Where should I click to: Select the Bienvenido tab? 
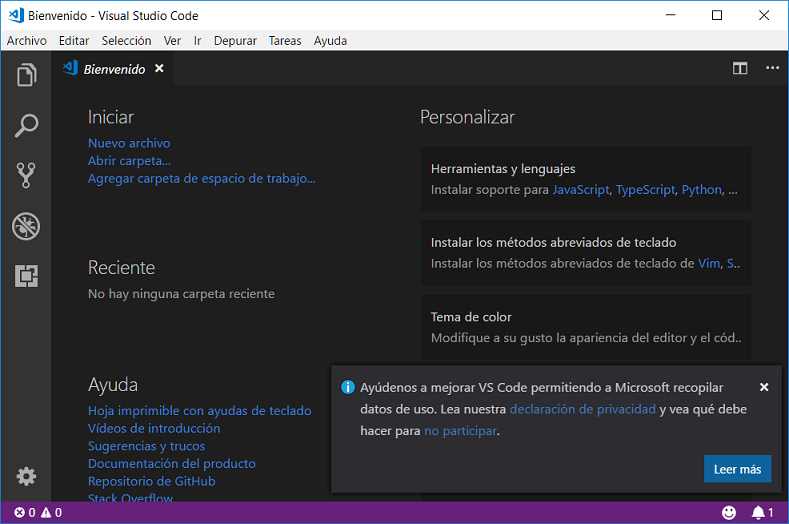(x=114, y=68)
